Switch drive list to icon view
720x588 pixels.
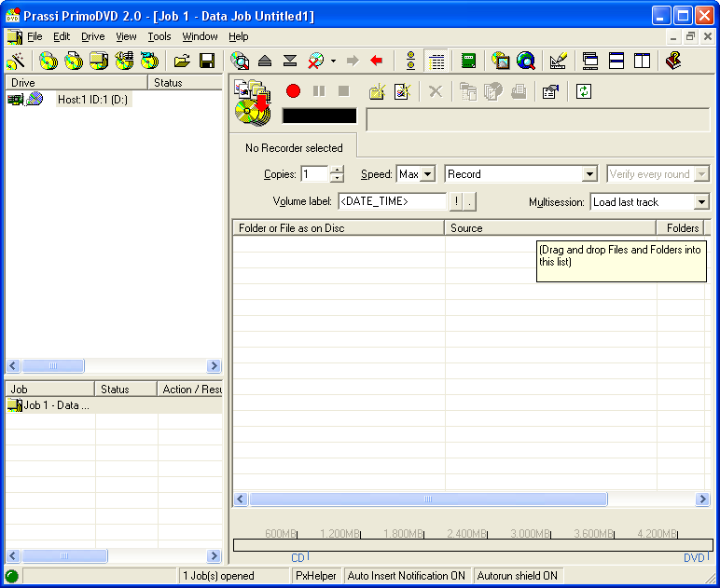pos(411,61)
